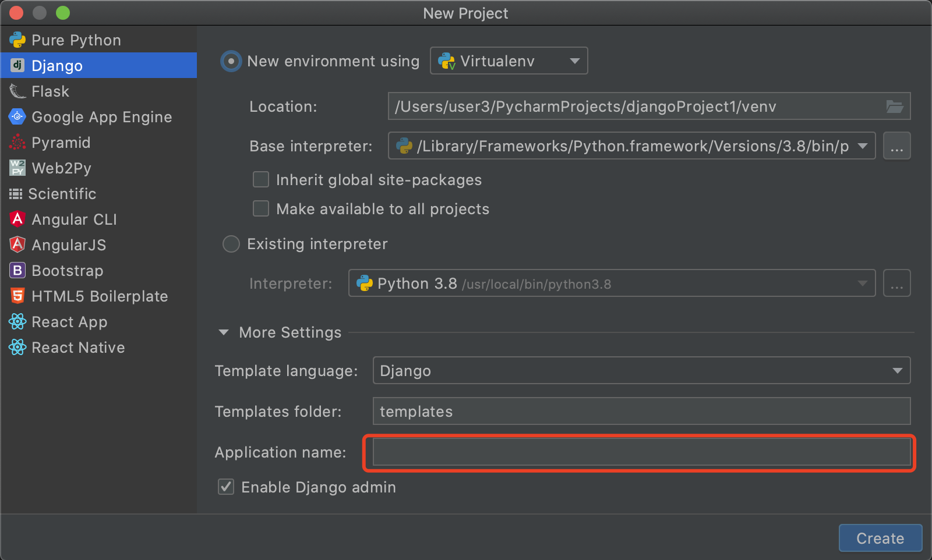Collapse the More Settings section

pyautogui.click(x=224, y=332)
